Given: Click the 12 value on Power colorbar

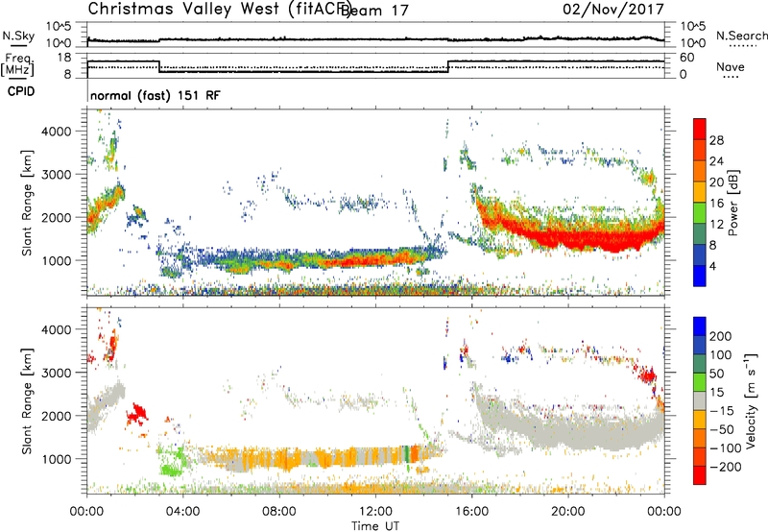Looking at the screenshot, I should click(716, 225).
